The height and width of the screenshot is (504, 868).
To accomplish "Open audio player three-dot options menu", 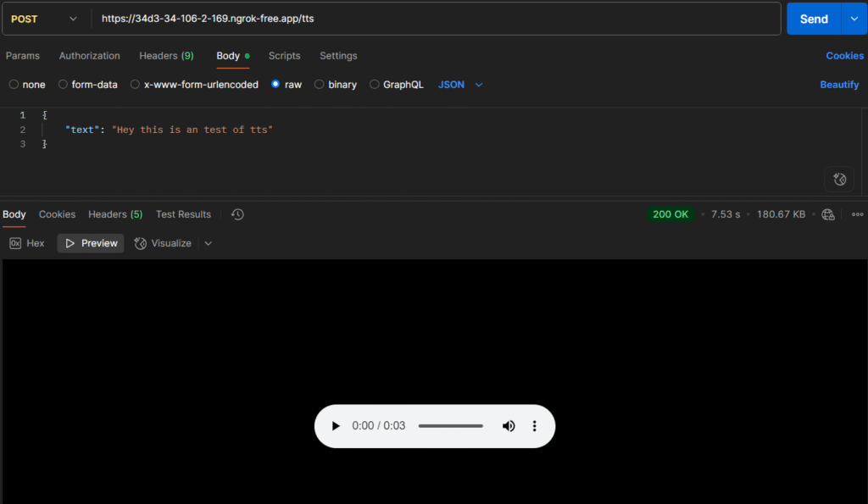I will coord(534,426).
